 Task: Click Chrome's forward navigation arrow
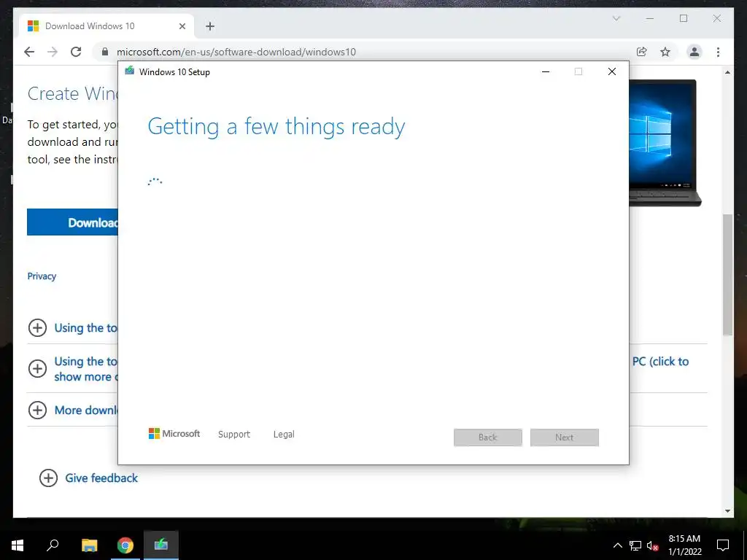click(x=53, y=52)
